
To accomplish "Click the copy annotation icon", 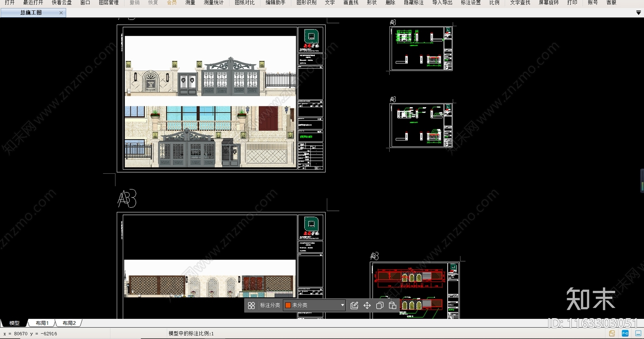I will pos(380,306).
